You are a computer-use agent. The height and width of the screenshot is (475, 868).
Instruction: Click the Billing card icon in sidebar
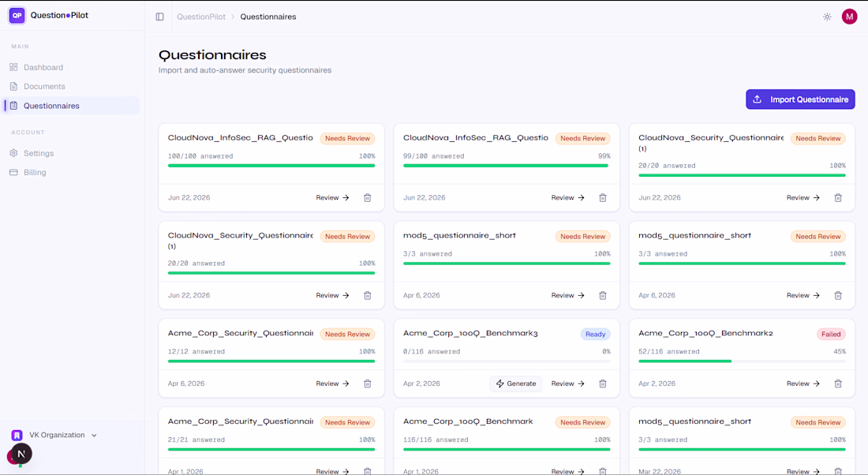pyautogui.click(x=14, y=172)
